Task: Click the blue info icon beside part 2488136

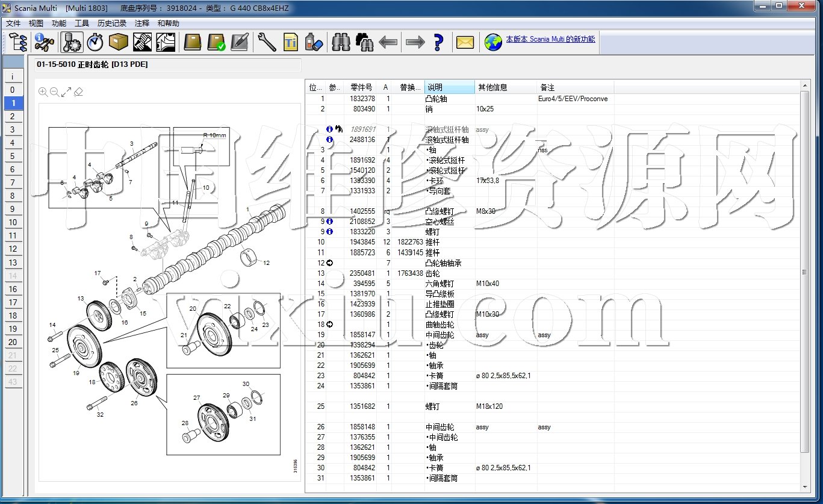Action: pyautogui.click(x=329, y=140)
